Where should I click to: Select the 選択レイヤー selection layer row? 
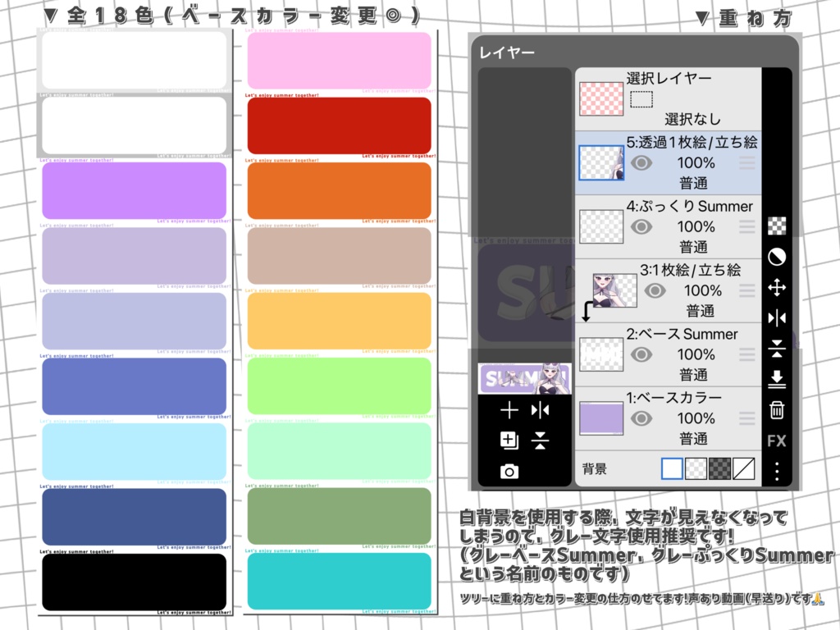668,99
